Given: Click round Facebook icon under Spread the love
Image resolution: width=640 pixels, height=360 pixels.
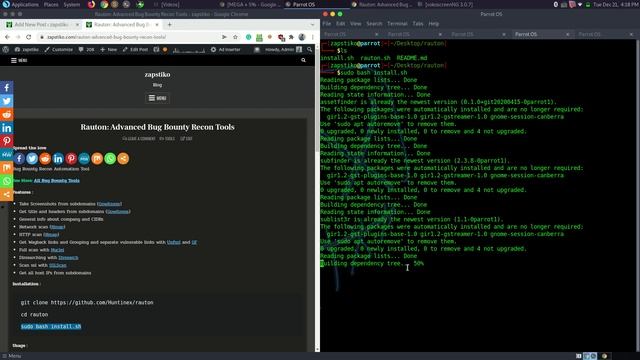Looking at the screenshot, I should coord(19,158).
